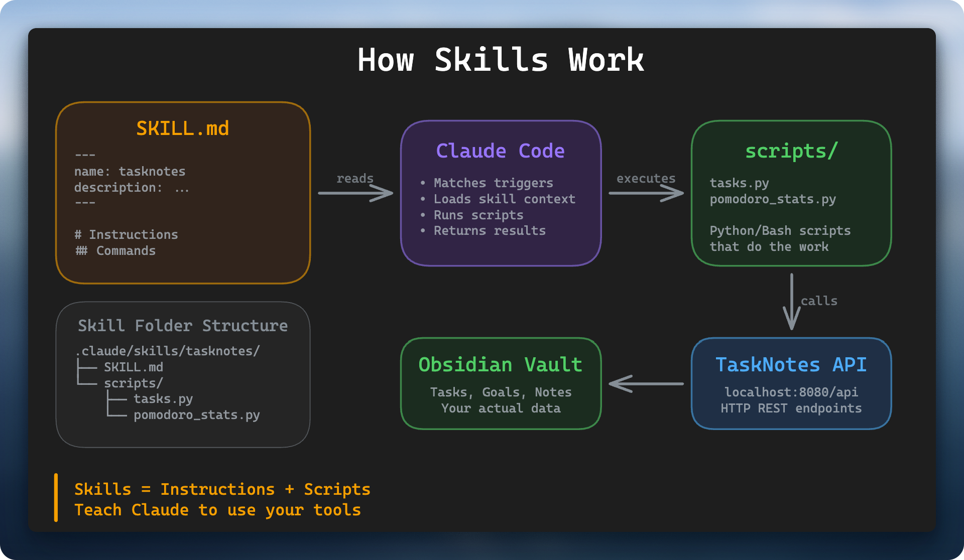Click the localhost:8080/api endpoint text
This screenshot has height=560, width=964.
point(791,392)
